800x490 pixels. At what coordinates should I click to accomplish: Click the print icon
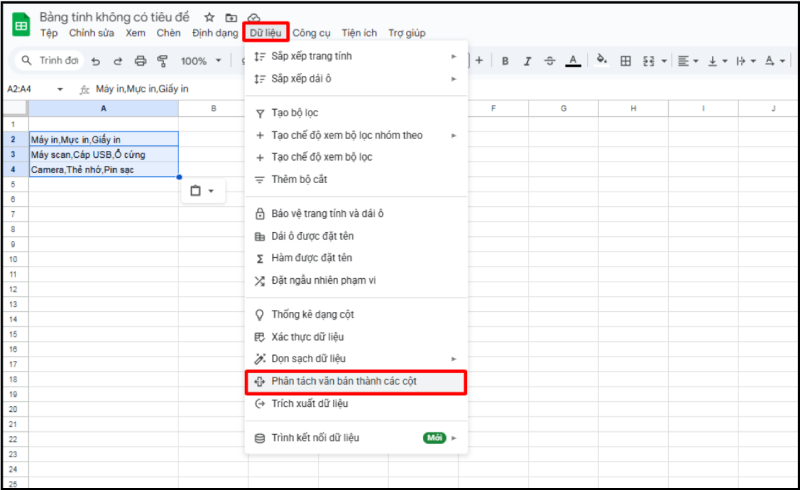[x=140, y=61]
